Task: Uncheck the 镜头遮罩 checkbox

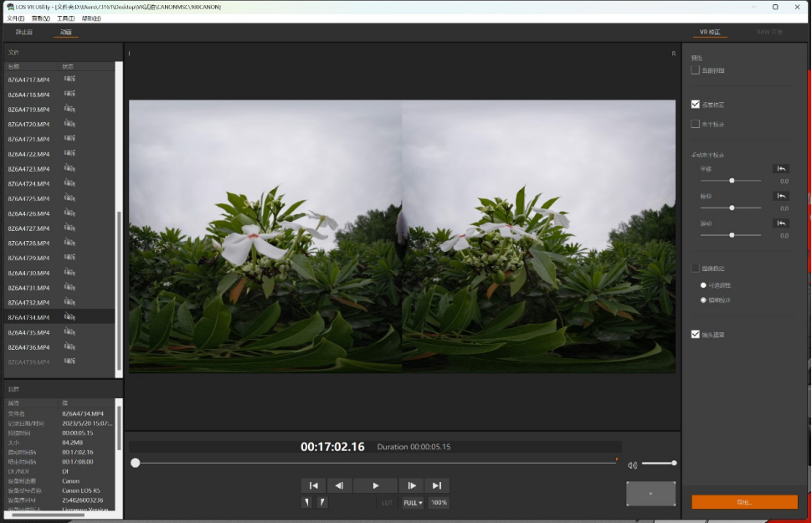Action: [x=696, y=335]
